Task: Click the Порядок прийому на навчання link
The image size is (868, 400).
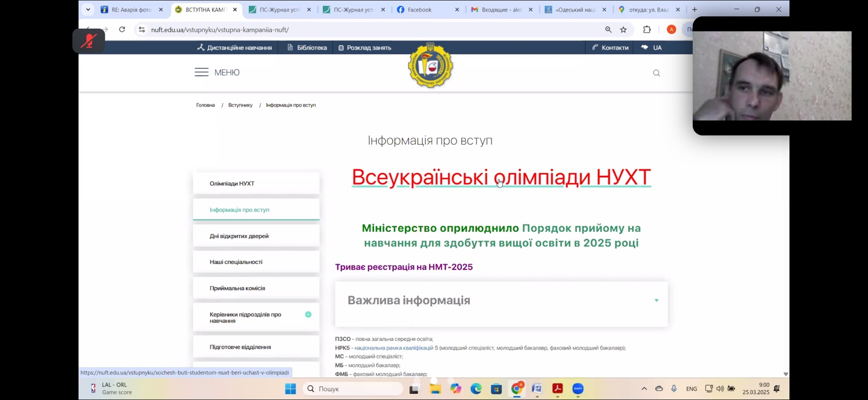Action: (x=581, y=228)
